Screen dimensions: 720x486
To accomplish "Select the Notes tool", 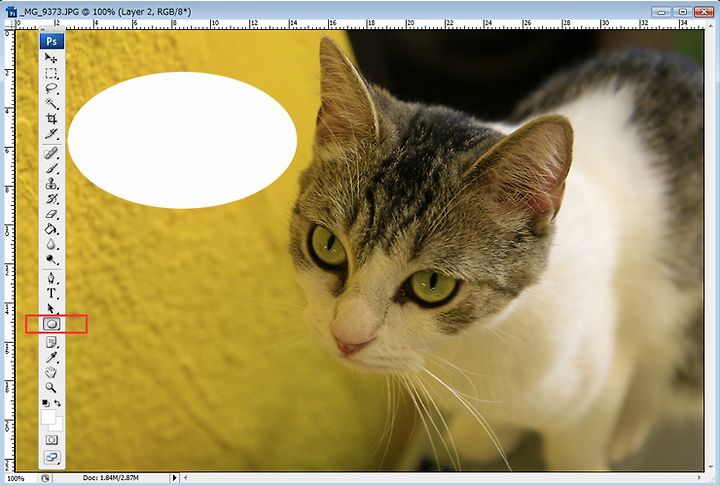I will 51,342.
